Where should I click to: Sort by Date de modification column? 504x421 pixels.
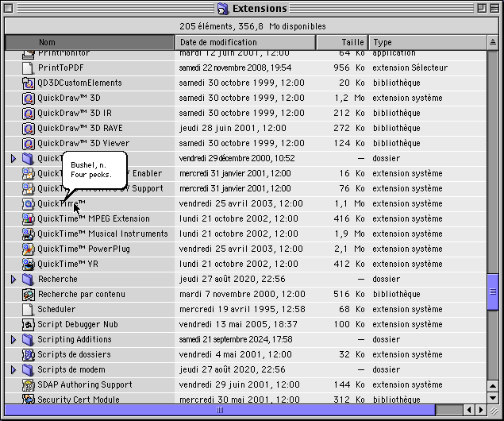(x=245, y=42)
